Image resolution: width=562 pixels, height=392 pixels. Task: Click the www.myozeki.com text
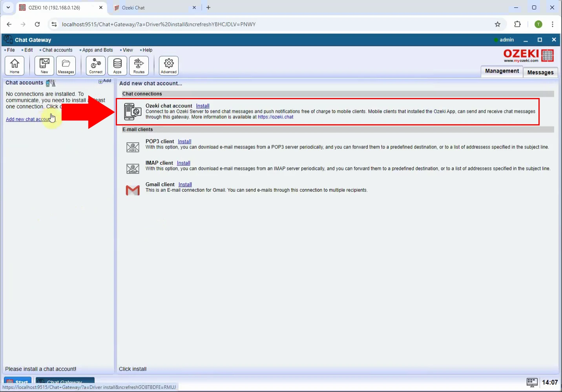pos(521,61)
